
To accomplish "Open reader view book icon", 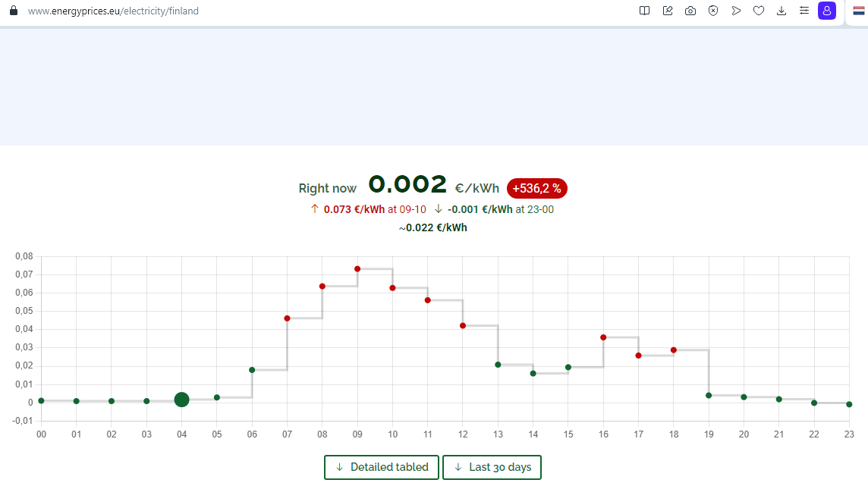I will (644, 11).
